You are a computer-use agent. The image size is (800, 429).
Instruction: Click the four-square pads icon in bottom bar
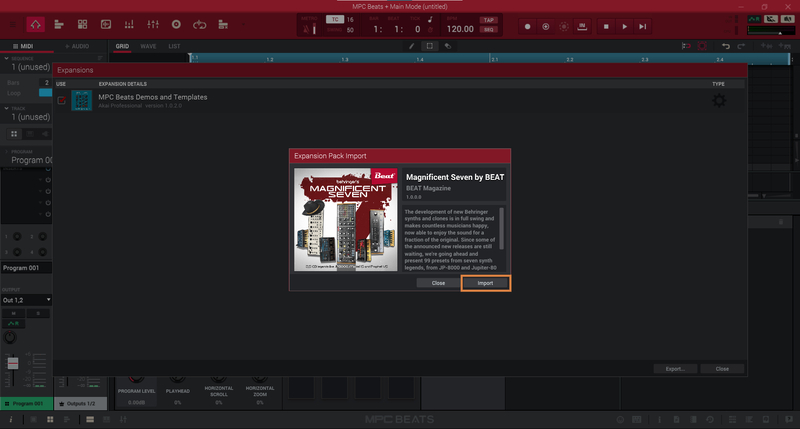click(x=50, y=419)
